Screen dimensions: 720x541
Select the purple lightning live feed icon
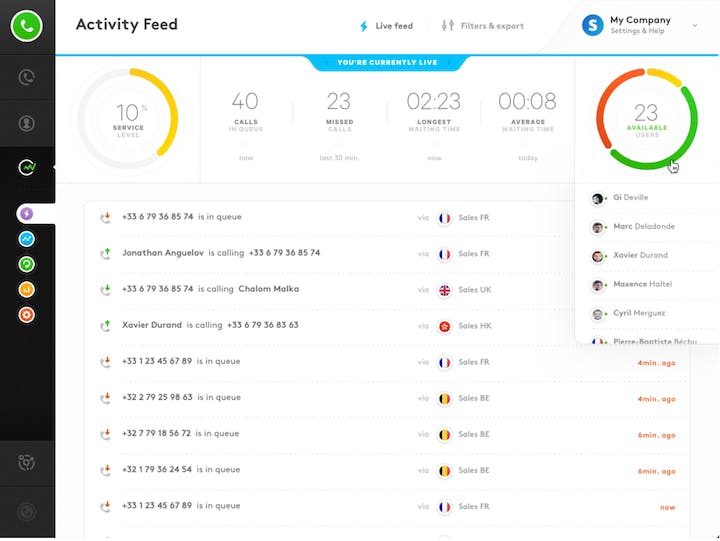coord(27,214)
